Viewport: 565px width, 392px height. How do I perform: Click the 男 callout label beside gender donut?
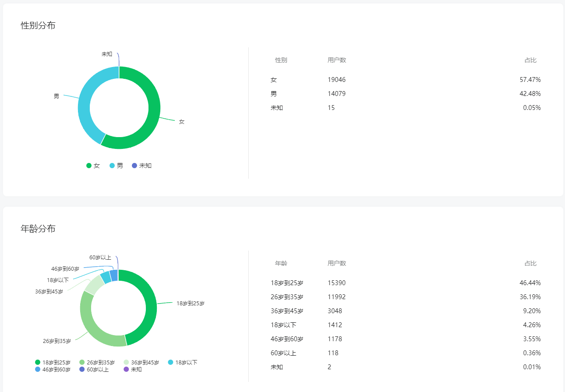click(x=56, y=96)
